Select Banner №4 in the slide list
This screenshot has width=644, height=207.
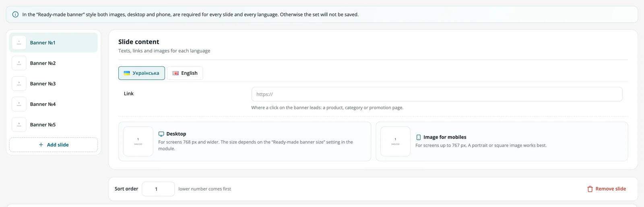click(x=54, y=104)
